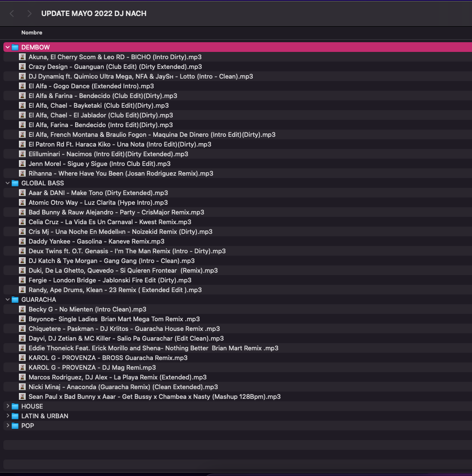Image resolution: width=472 pixels, height=476 pixels.
Task: Select KAROL G PROVENZA DJ Mag Remi
Action: (92, 368)
